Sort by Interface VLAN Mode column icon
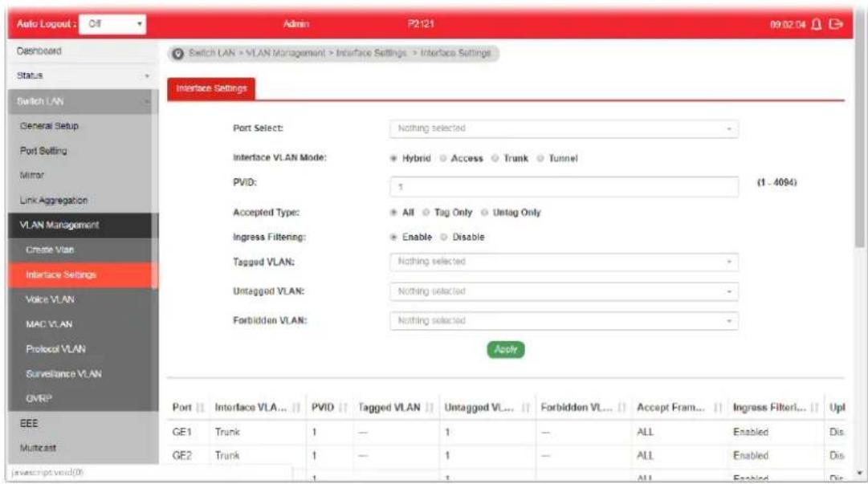The width and height of the screenshot is (868, 484). pos(296,408)
